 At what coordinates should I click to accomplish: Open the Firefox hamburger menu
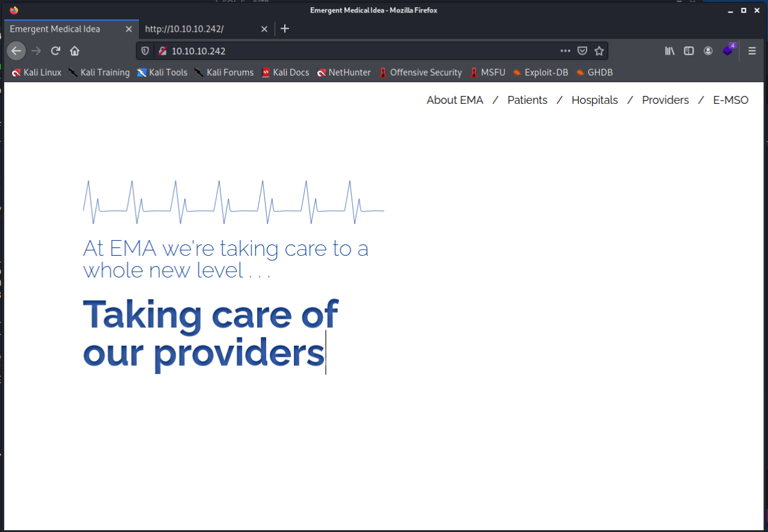pyautogui.click(x=752, y=51)
